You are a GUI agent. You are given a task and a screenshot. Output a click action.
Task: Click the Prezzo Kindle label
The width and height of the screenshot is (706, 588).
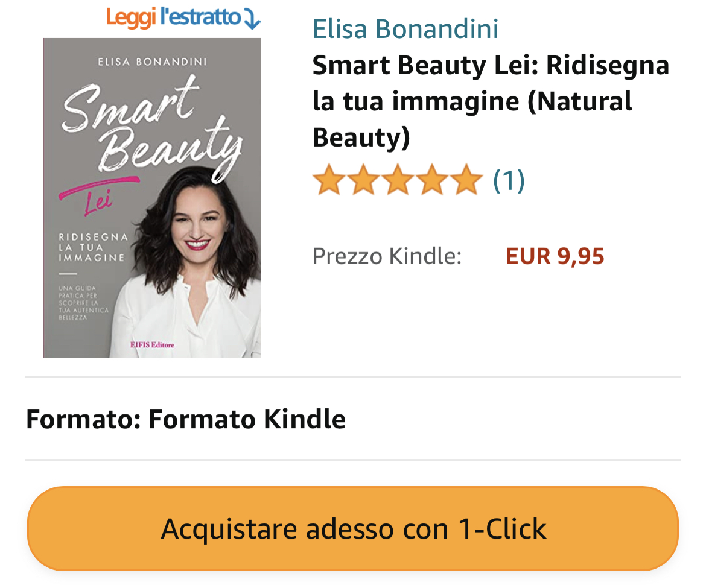click(x=387, y=256)
